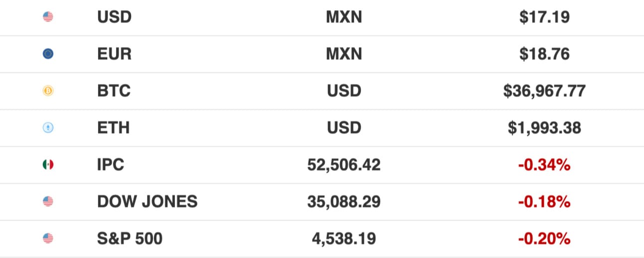This screenshot has height=258, width=644.
Task: Select the Bitcoin coin icon
Action: (x=48, y=91)
